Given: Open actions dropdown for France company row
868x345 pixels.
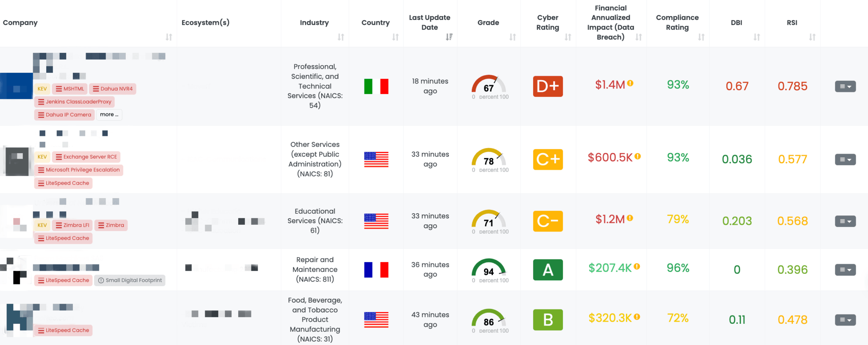Looking at the screenshot, I should (845, 270).
